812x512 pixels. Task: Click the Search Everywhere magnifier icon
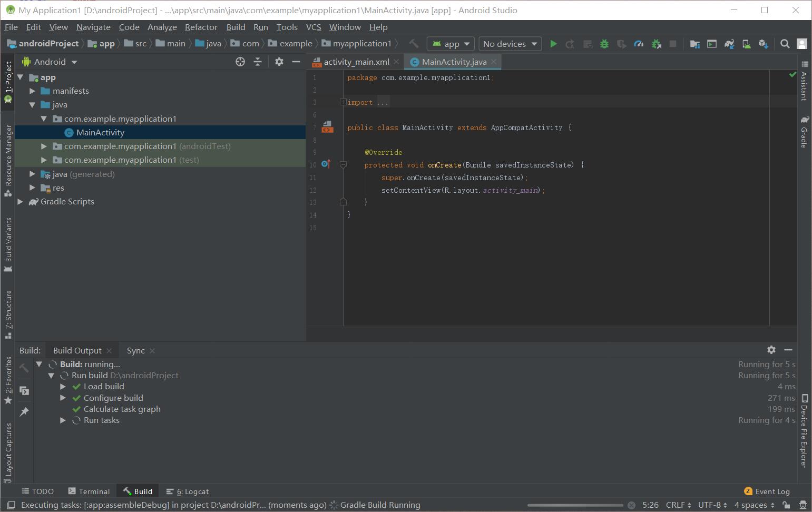pos(785,44)
